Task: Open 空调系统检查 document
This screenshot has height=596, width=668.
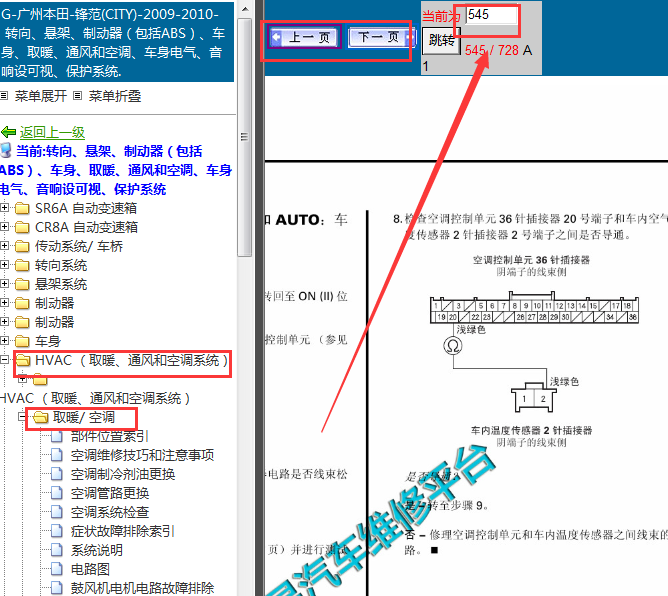Action: click(x=110, y=512)
